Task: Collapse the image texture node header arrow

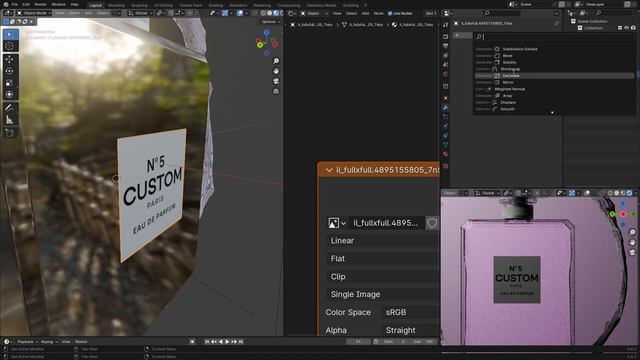Action: (329, 170)
